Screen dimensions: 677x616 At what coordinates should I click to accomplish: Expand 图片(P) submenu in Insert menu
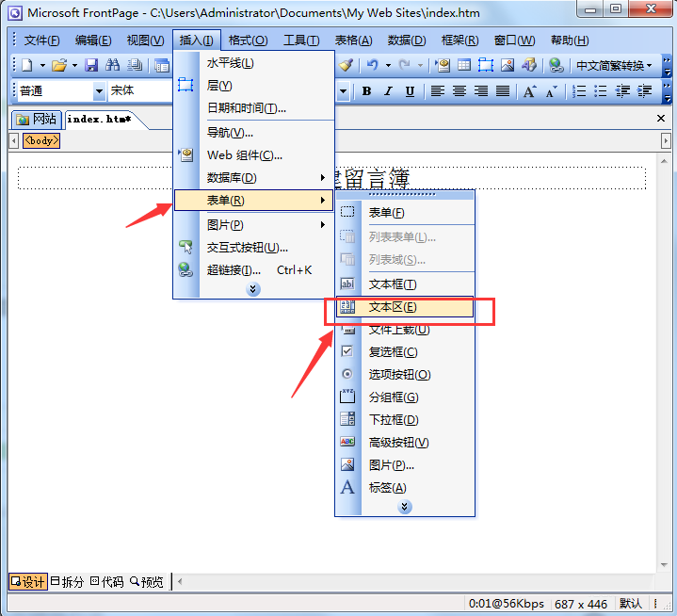[x=254, y=224]
